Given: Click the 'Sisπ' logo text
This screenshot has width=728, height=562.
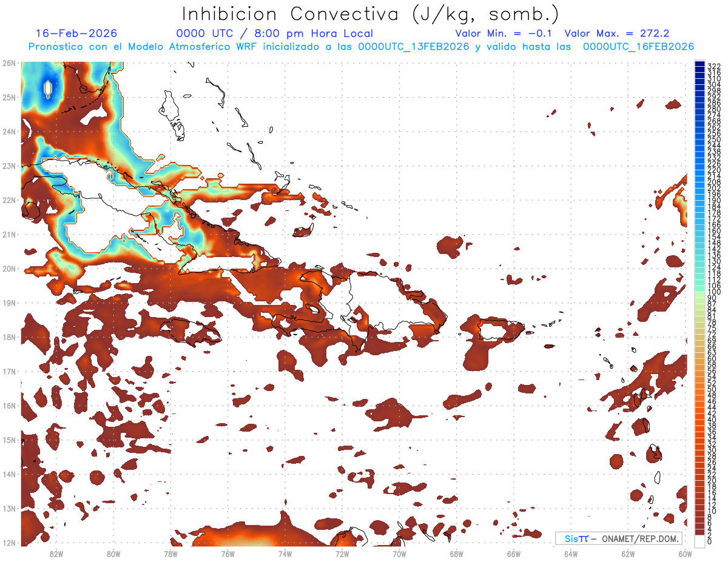Looking at the screenshot, I should [576, 538].
